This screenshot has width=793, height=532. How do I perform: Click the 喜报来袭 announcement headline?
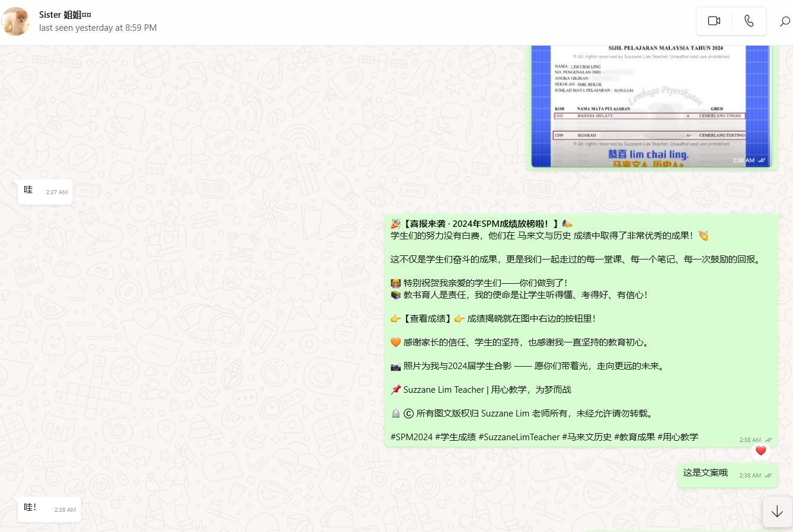[x=481, y=224]
